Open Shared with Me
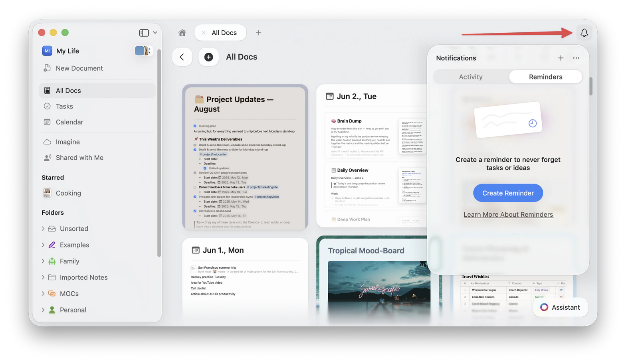 (x=97, y=158)
